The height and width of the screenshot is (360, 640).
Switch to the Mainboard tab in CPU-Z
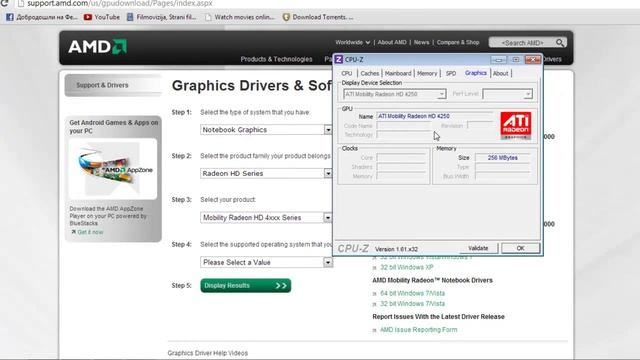pos(398,73)
